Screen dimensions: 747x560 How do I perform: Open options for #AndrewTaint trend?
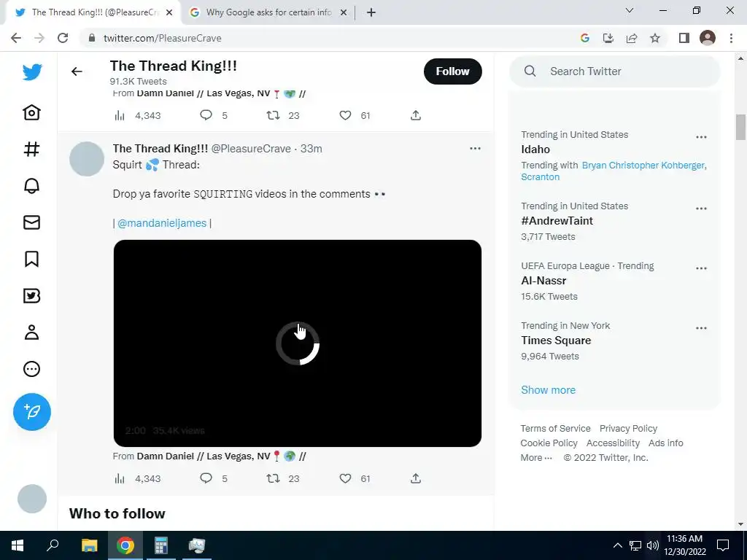click(x=701, y=209)
